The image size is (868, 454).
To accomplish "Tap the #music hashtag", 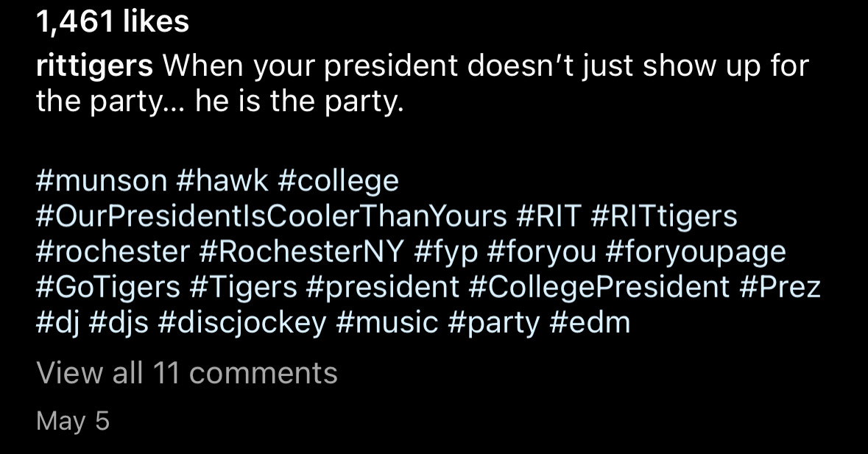I will click(387, 323).
